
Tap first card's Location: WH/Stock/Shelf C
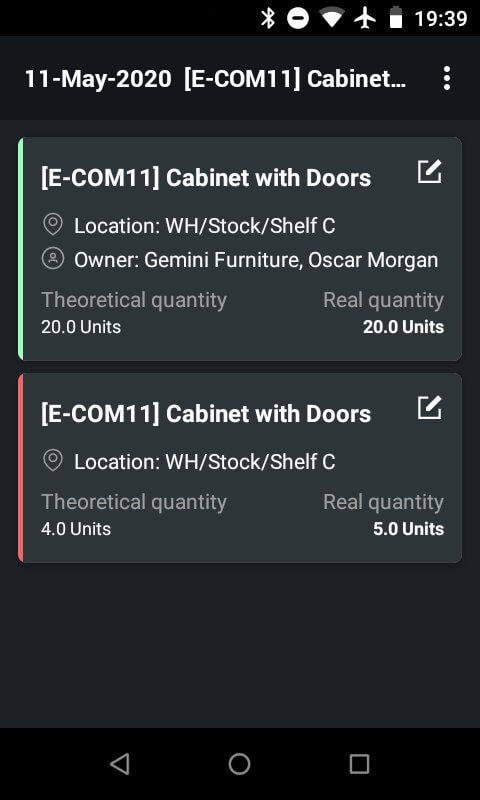click(205, 226)
